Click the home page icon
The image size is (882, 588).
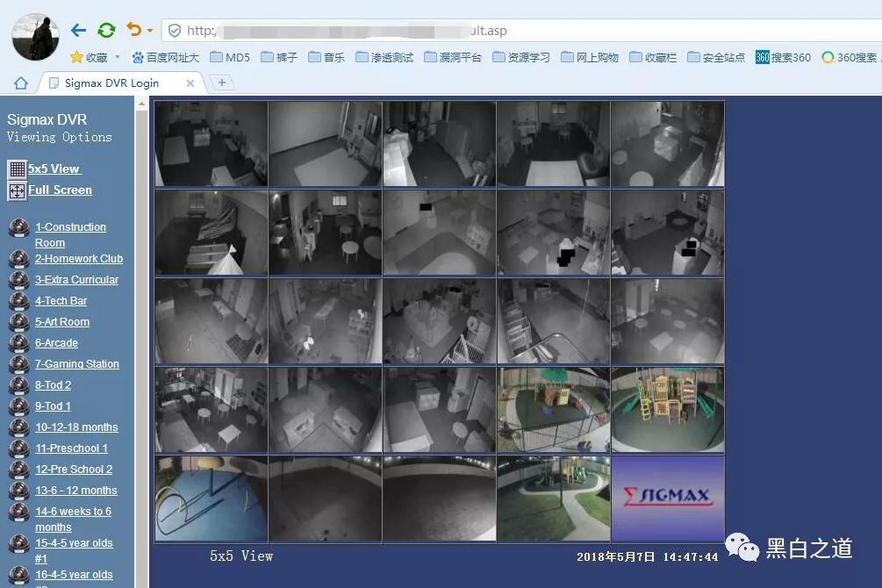tap(21, 83)
